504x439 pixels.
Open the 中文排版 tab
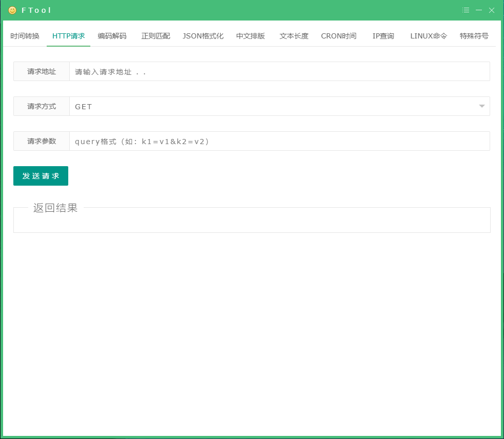250,36
